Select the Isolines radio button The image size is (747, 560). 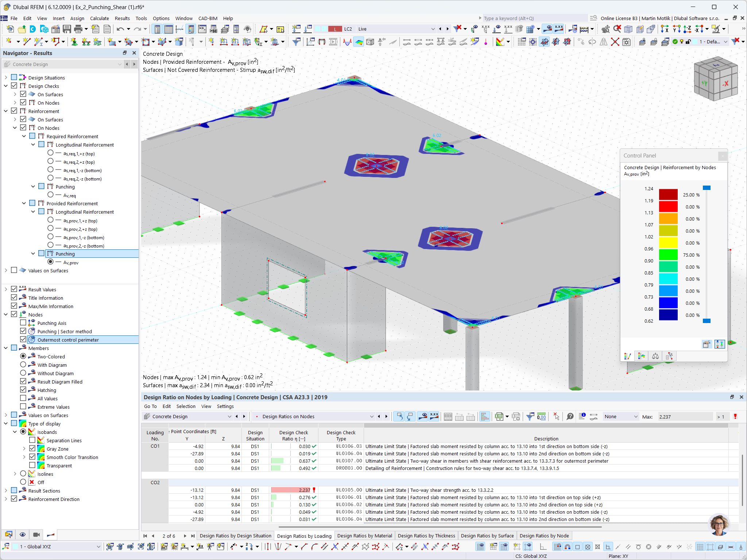[x=24, y=474]
